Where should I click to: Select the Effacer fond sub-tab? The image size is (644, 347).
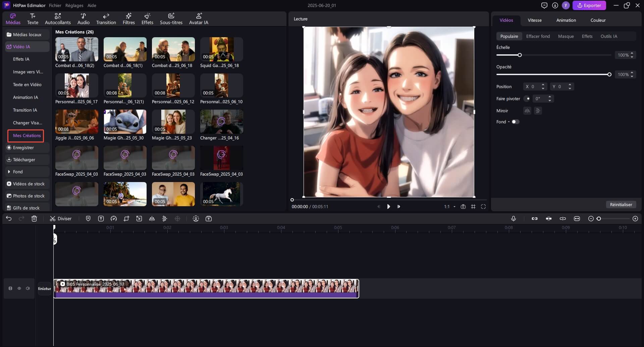pyautogui.click(x=538, y=36)
